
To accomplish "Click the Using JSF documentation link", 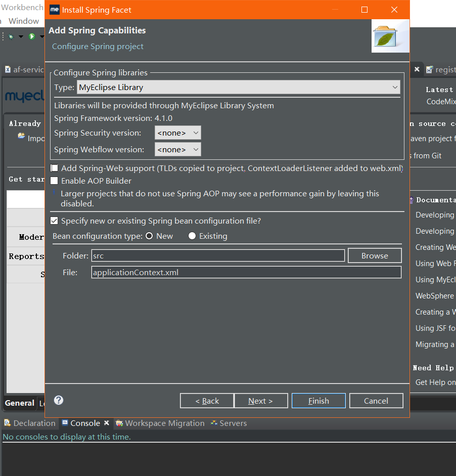I will pos(435,328).
